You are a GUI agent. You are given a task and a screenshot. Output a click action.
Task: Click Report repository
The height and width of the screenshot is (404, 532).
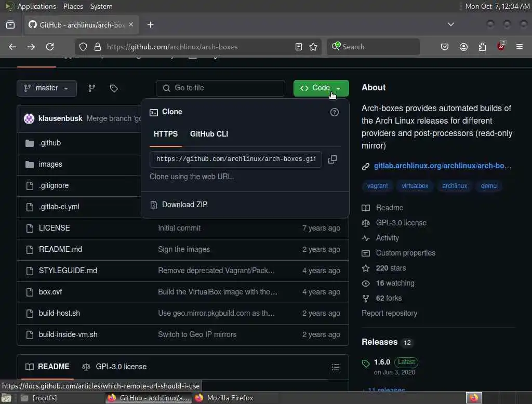pyautogui.click(x=389, y=313)
